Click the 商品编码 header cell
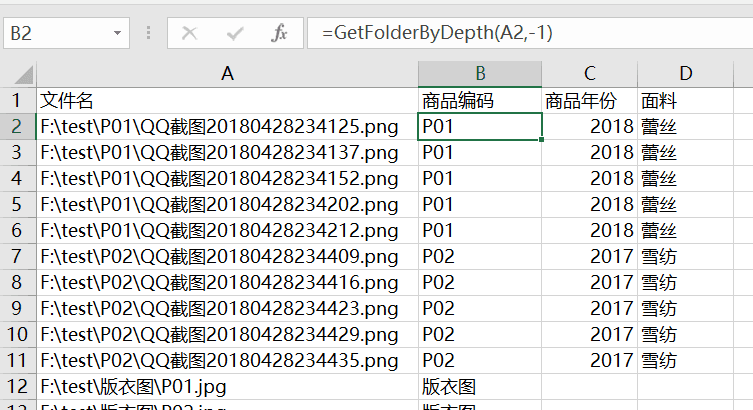The height and width of the screenshot is (410, 753). tap(480, 100)
